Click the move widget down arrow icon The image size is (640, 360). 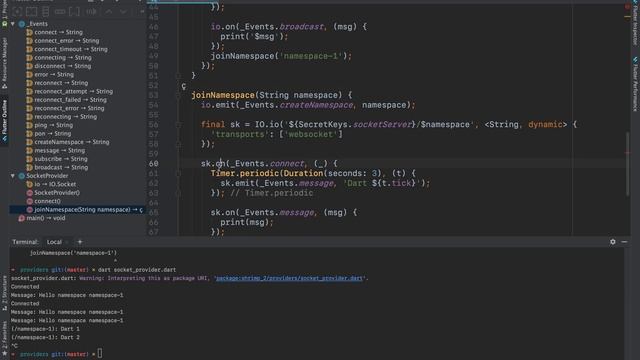[x=123, y=12]
